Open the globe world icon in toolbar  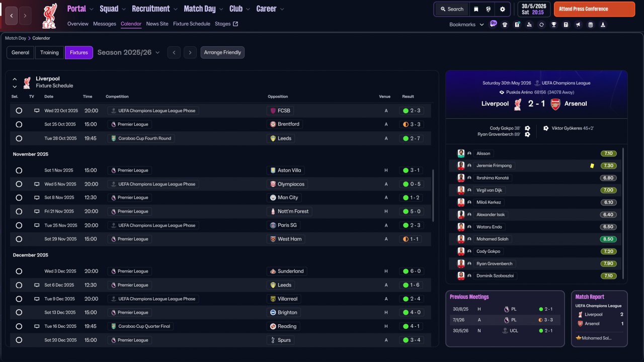pyautogui.click(x=489, y=9)
